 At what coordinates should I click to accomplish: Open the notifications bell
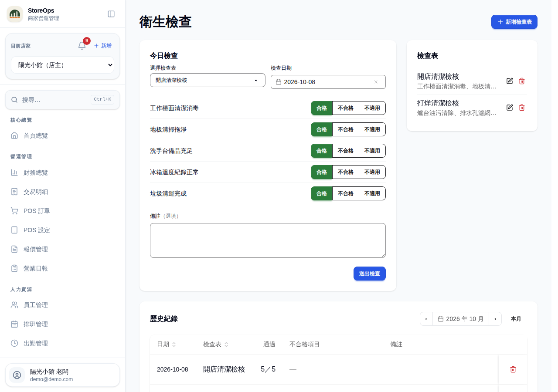82,46
